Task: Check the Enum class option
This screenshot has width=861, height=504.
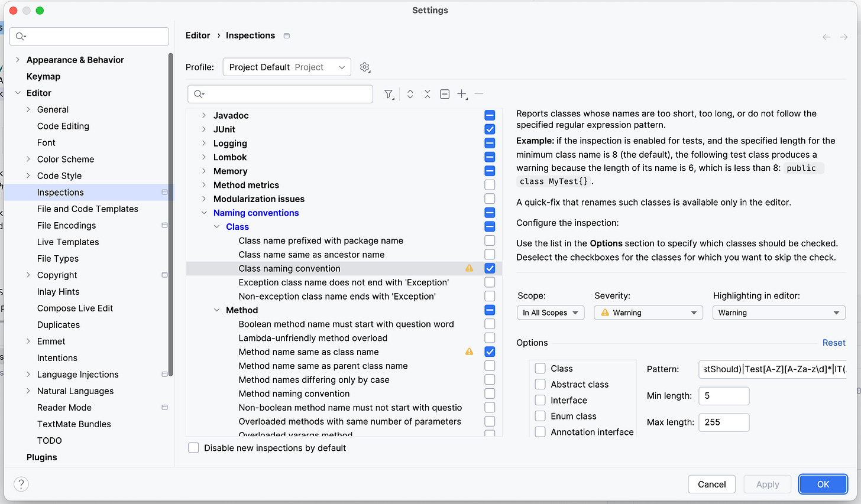Action: point(540,416)
